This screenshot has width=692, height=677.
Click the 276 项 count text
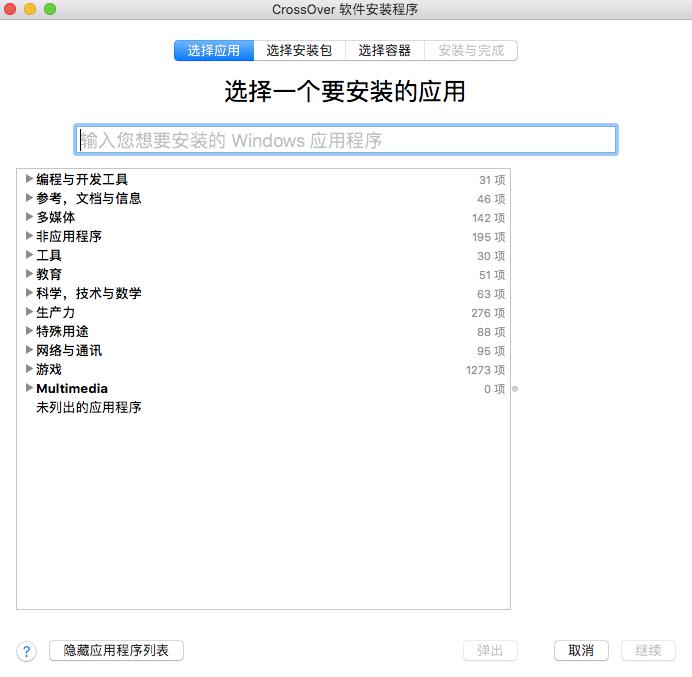click(488, 313)
